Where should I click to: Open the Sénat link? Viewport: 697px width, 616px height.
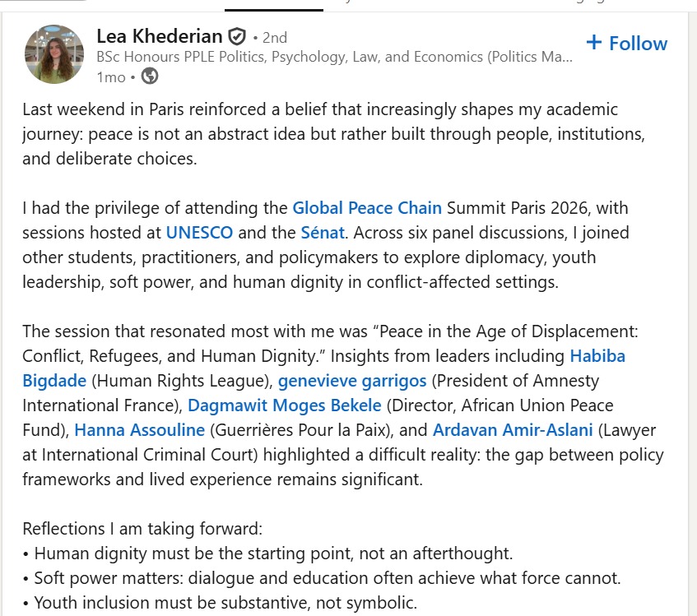tap(322, 233)
